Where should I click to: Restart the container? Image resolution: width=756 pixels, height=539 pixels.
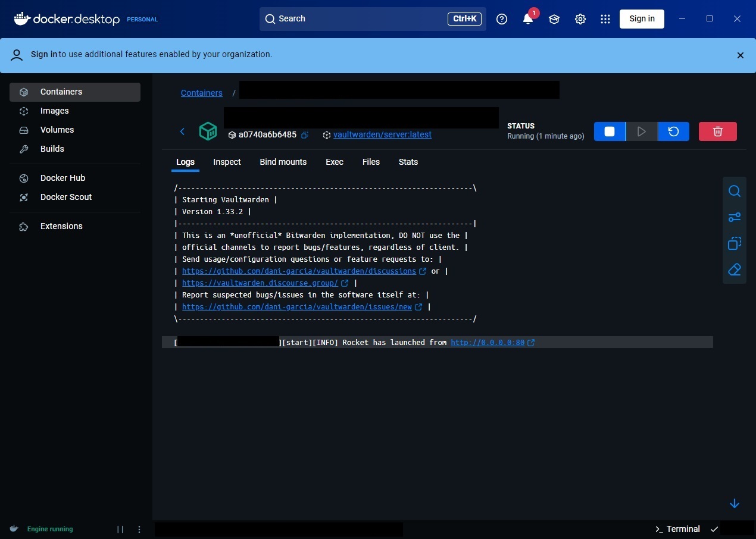click(674, 131)
